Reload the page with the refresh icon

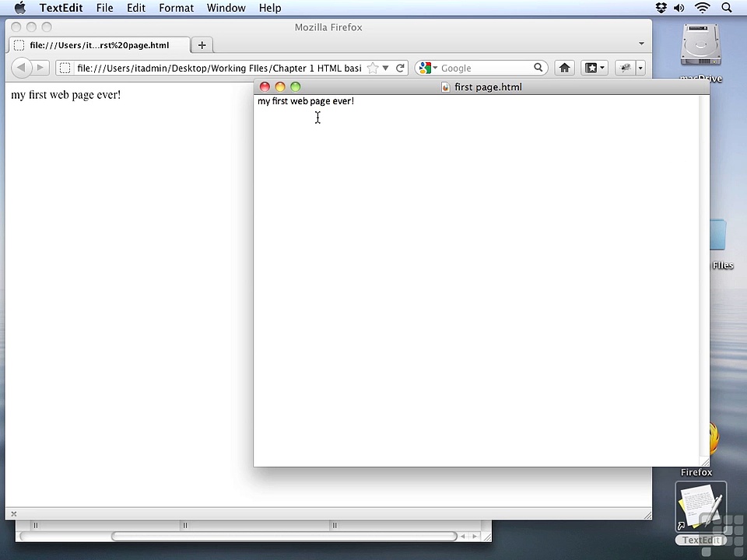[x=400, y=68]
